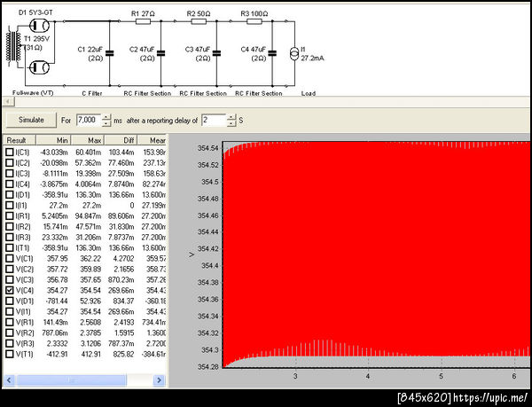
Task: Click the V(D1) min value -781.44
Action: tap(54, 301)
